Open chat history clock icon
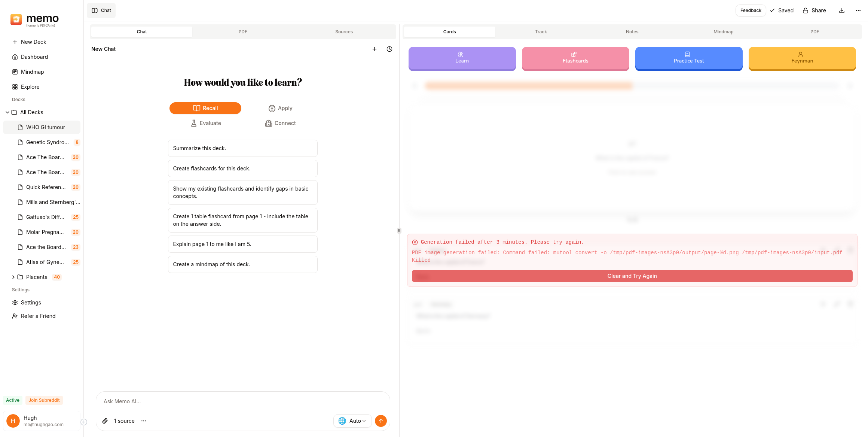This screenshot has width=868, height=437. click(389, 49)
